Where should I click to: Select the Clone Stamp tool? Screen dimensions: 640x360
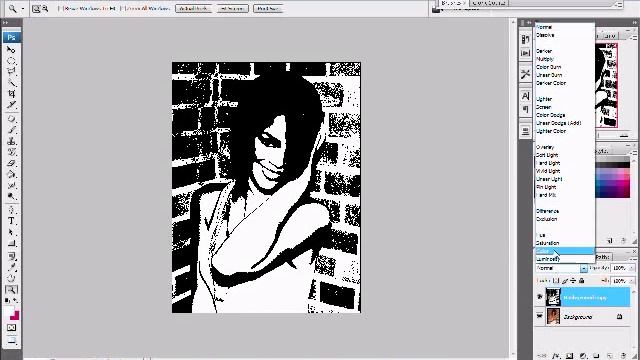(11, 141)
